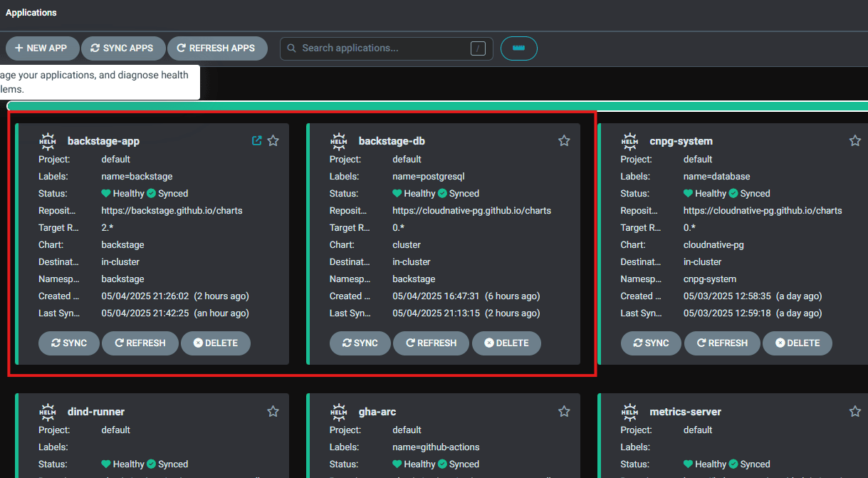Favorite the metrics-server application

point(855,412)
